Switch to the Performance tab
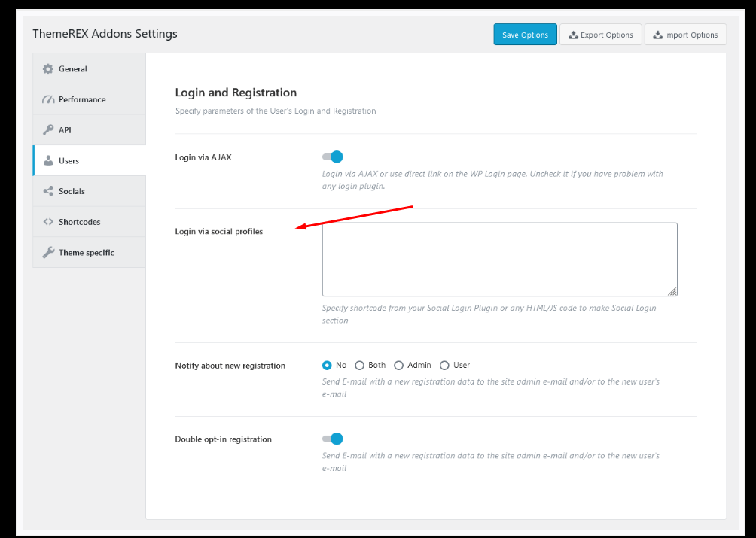 [89, 100]
